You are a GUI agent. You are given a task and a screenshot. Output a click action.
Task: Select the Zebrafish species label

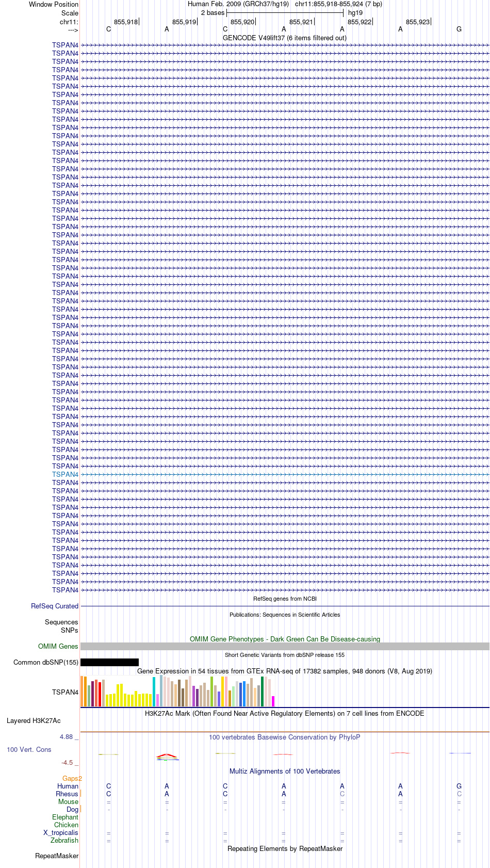click(x=64, y=840)
